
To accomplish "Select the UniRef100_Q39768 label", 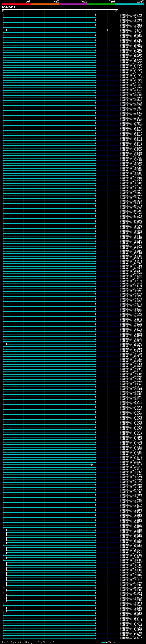I will coord(131,462).
